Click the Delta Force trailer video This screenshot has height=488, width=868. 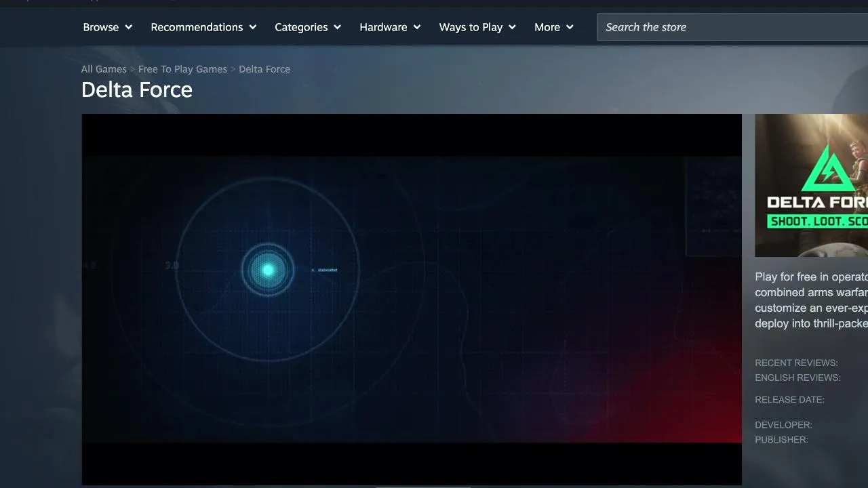point(412,300)
